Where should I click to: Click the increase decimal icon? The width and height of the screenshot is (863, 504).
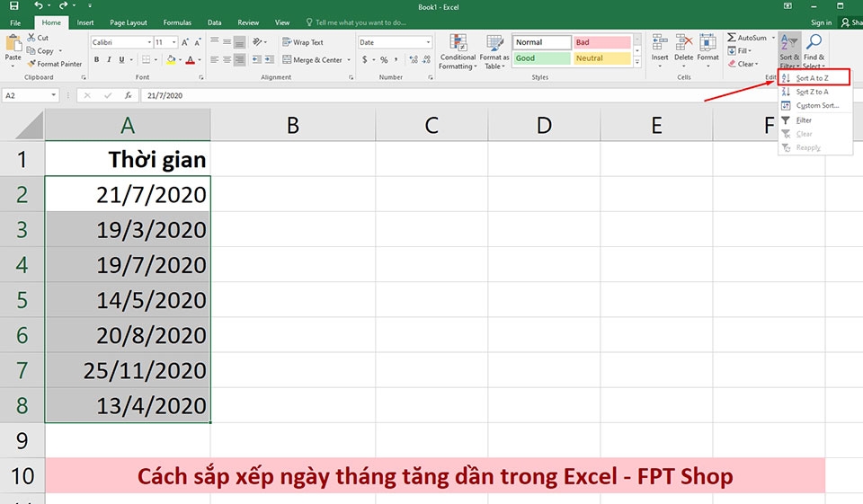tap(414, 59)
